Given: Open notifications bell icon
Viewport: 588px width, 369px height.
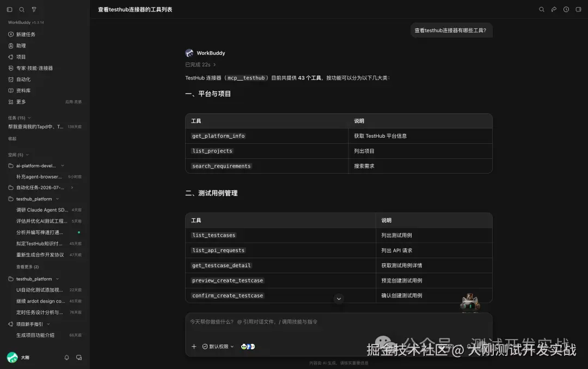Looking at the screenshot, I should coord(67,358).
